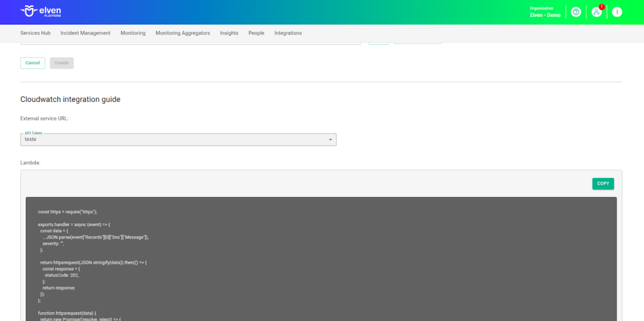Open the notifications icon with red badge
The image size is (644, 321).
[597, 12]
